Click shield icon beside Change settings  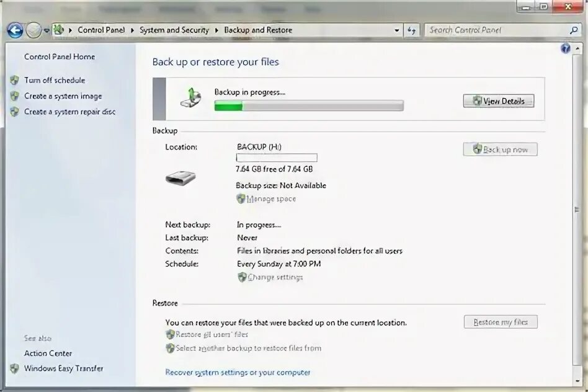[243, 277]
